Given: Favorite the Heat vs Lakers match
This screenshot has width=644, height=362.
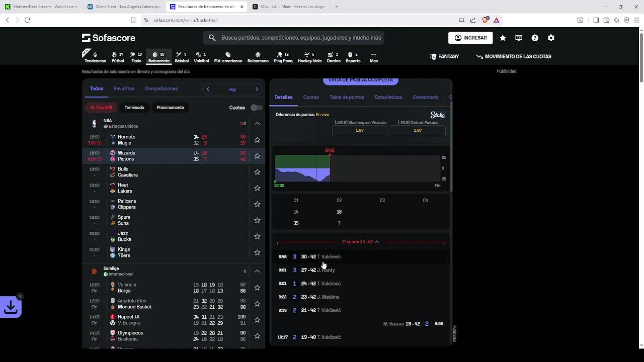Looking at the screenshot, I should (x=257, y=188).
